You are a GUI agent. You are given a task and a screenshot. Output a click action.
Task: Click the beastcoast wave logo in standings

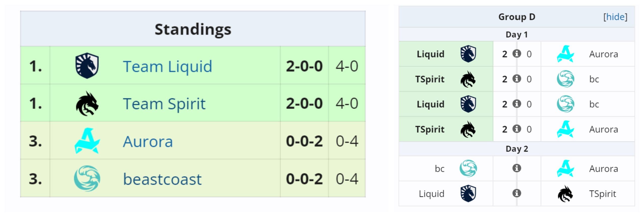[87, 178]
